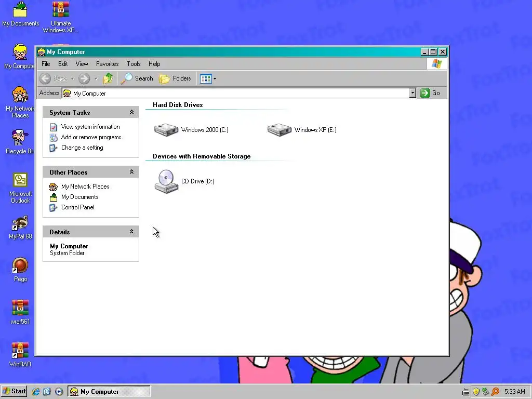Open the Favorites menu
Image resolution: width=532 pixels, height=399 pixels.
(x=107, y=64)
